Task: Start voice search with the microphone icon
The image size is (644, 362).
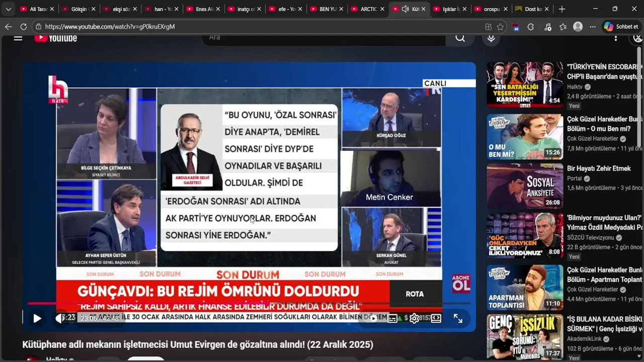Action: [491, 38]
